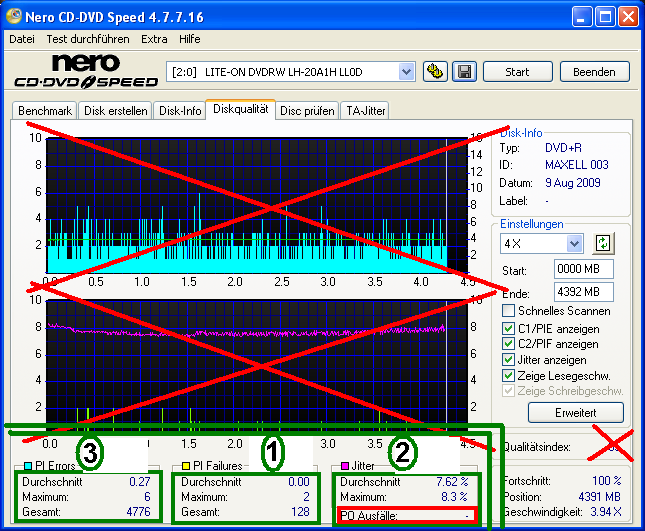Click the cyan PI Errors legend swatch

pyautogui.click(x=28, y=466)
